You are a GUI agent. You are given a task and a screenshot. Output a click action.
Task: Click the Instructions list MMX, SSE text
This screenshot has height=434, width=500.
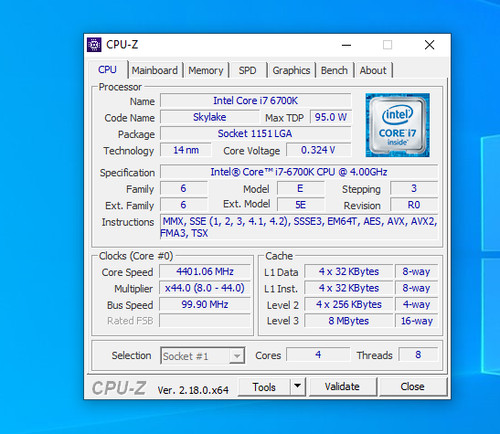tap(299, 227)
